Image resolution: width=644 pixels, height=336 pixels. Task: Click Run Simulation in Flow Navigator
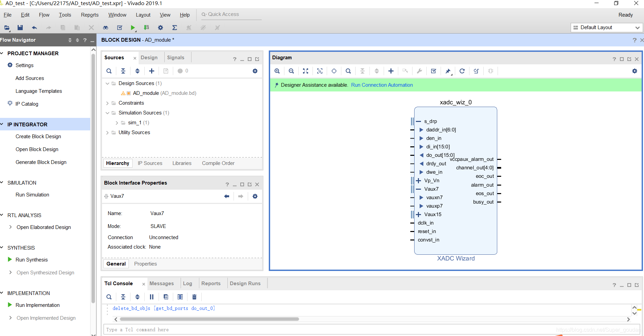point(32,195)
